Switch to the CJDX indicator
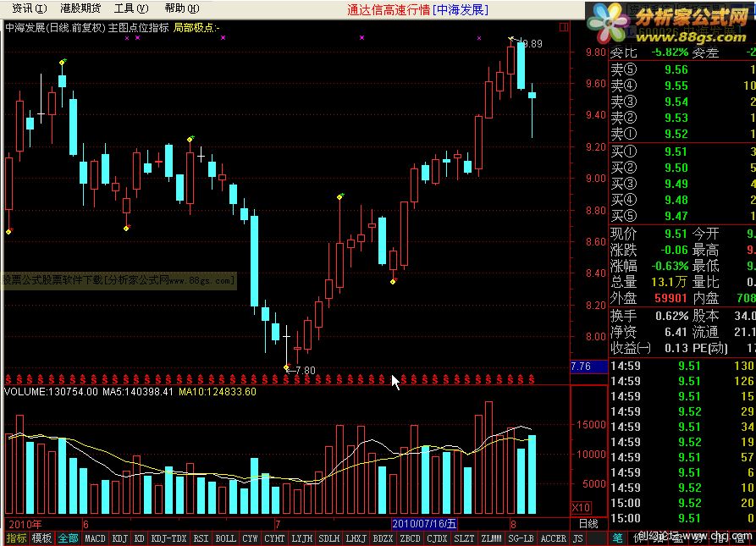756x546 pixels. coord(438,538)
